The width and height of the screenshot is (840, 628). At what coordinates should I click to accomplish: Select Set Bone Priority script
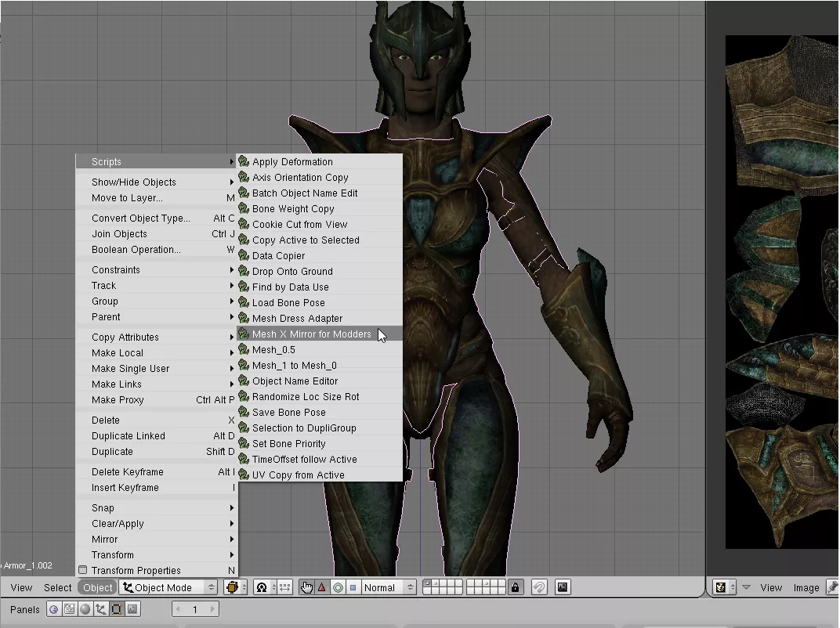tap(319, 443)
